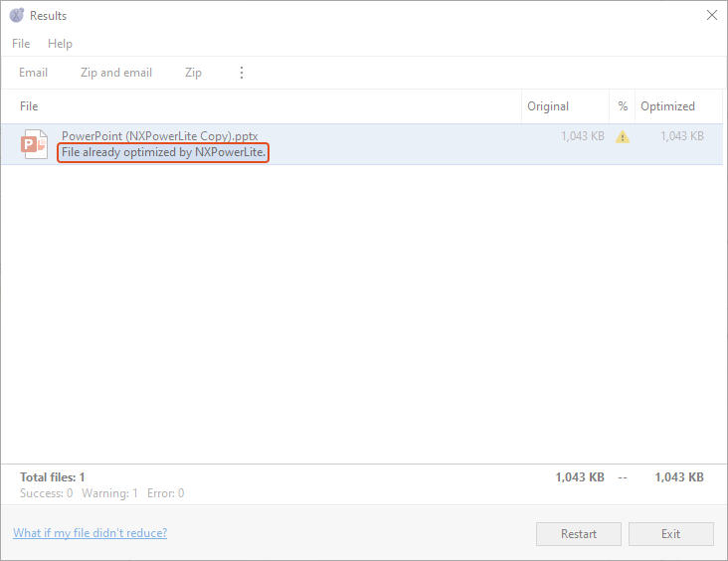Click the yellow warning triangle icon
728x561 pixels.
623,137
